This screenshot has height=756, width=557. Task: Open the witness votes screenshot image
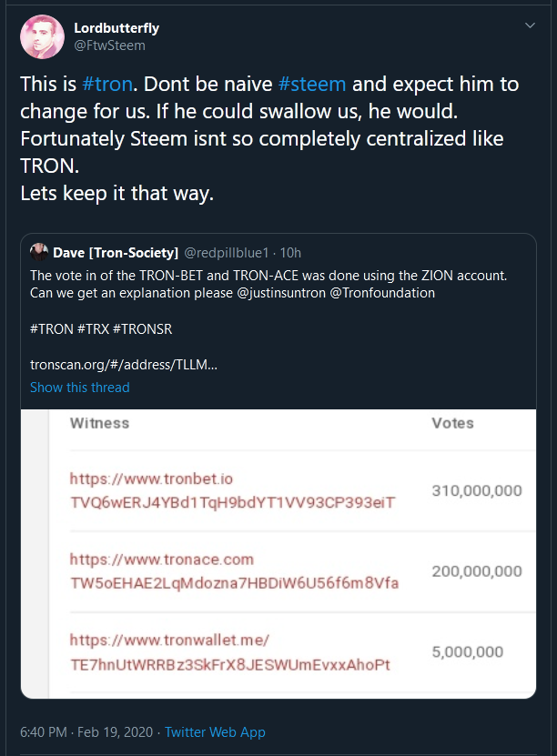tap(278, 553)
